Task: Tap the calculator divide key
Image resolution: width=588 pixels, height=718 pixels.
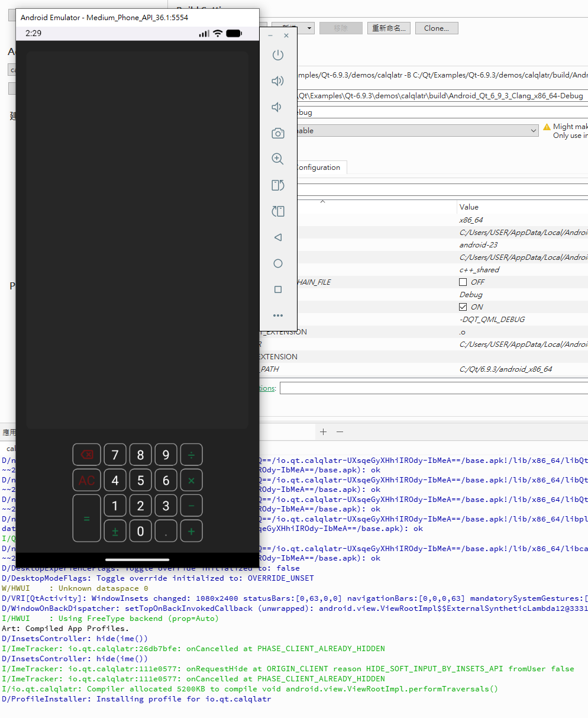Action: click(191, 455)
